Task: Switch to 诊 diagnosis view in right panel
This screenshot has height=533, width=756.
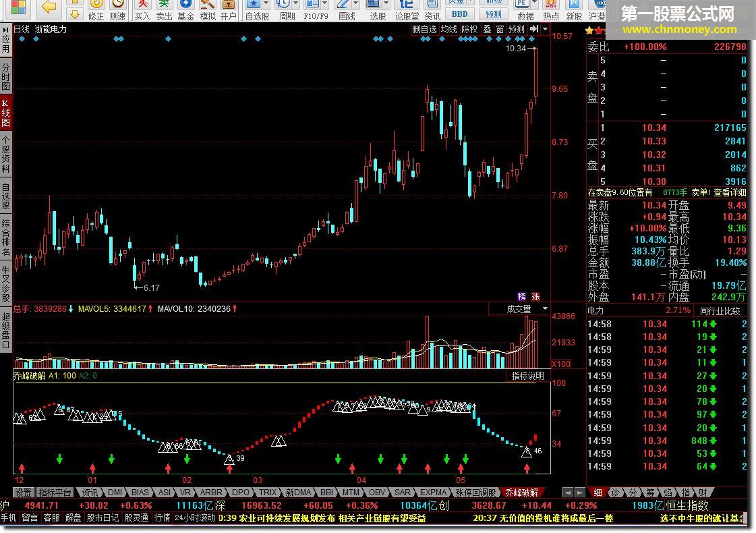Action: 615,493
